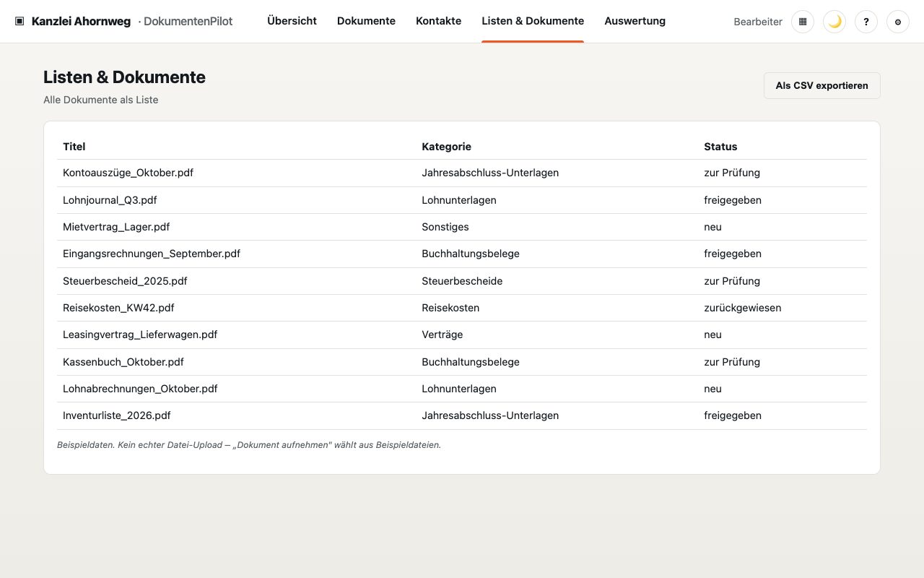Open help via the question mark icon
The width and height of the screenshot is (924, 578).
pyautogui.click(x=866, y=22)
